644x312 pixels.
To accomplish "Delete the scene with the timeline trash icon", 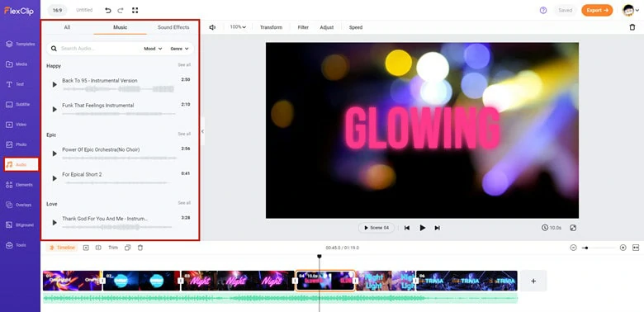I will pyautogui.click(x=140, y=248).
